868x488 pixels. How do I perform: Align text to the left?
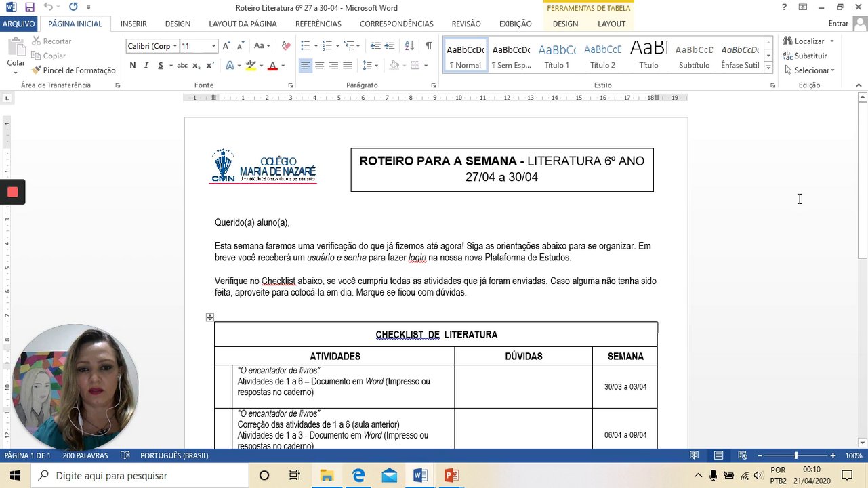point(306,66)
